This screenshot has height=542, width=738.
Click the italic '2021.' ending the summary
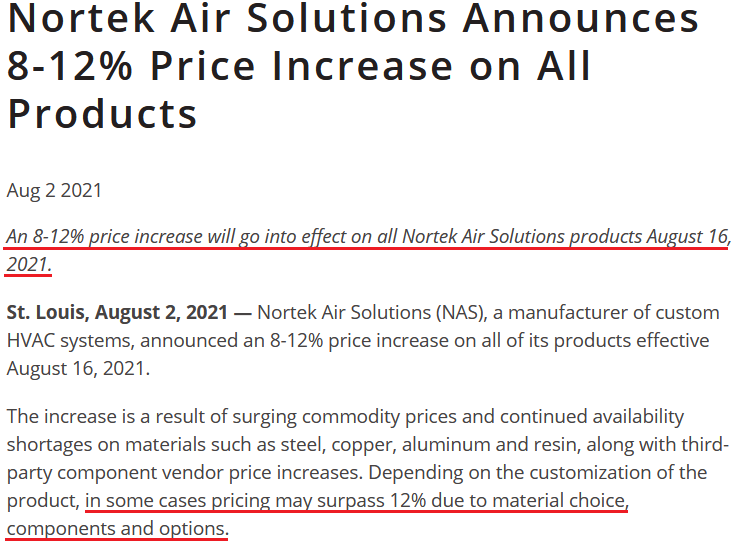pos(29,264)
